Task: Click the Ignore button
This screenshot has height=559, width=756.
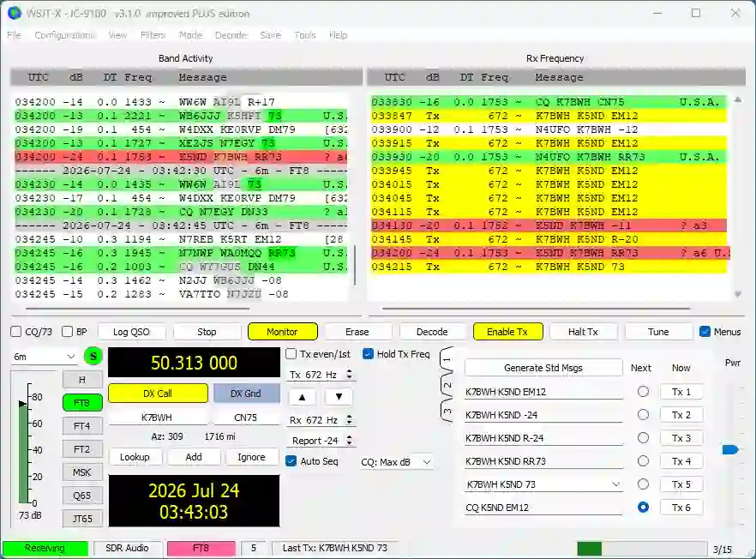Action: point(251,457)
